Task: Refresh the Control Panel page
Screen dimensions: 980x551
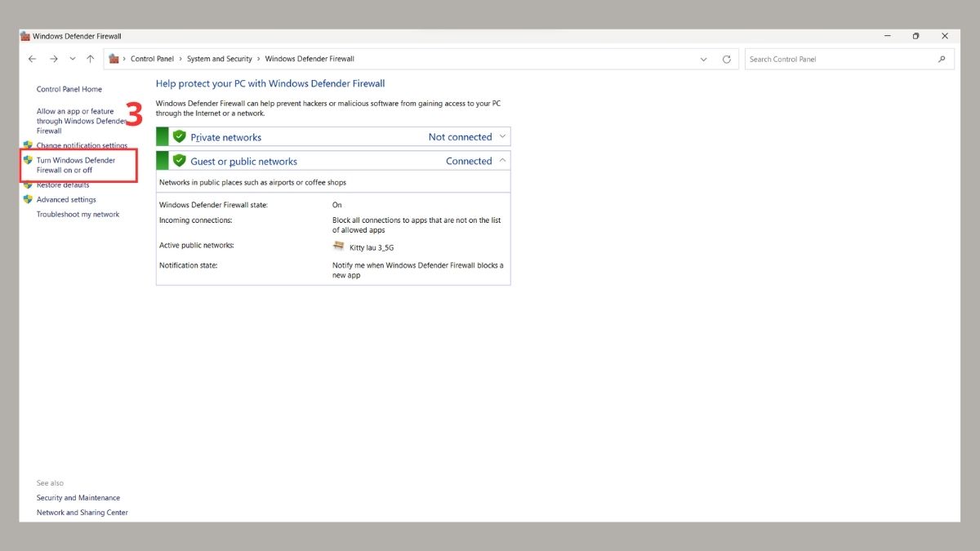Action: pos(727,59)
